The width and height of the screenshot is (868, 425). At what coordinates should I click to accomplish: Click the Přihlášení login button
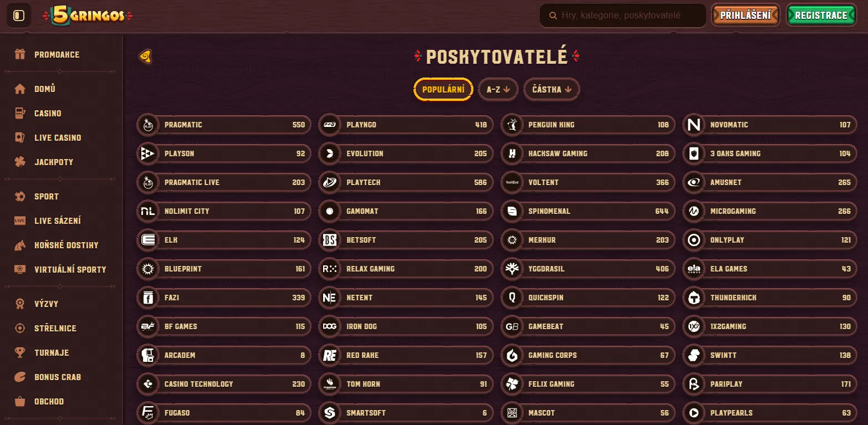click(746, 16)
